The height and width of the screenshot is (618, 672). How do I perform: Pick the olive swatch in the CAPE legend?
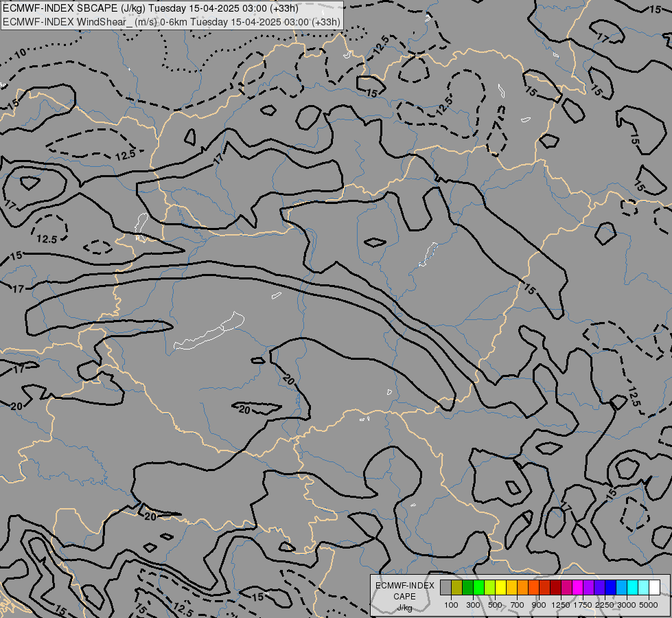[x=457, y=588]
